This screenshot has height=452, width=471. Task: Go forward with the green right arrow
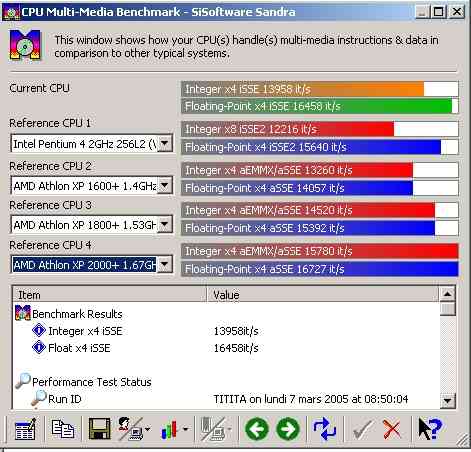tap(288, 429)
